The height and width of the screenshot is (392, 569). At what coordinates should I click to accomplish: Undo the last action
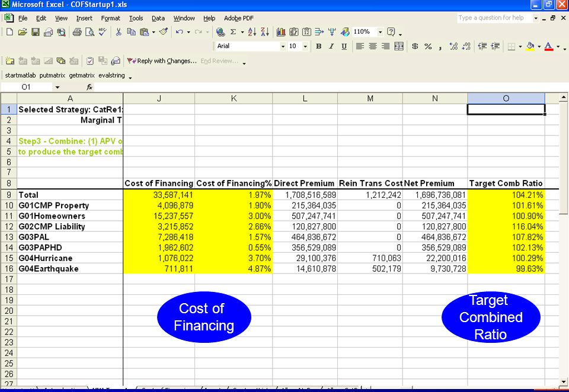tap(179, 32)
